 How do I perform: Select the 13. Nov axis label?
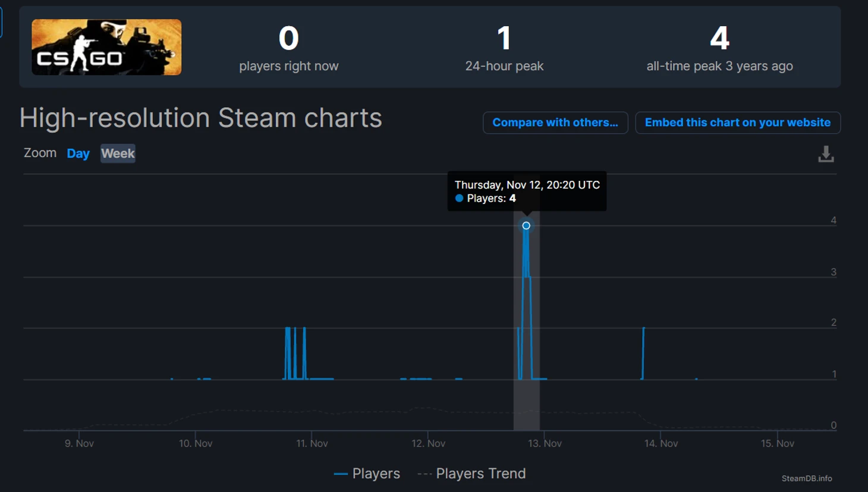click(545, 443)
